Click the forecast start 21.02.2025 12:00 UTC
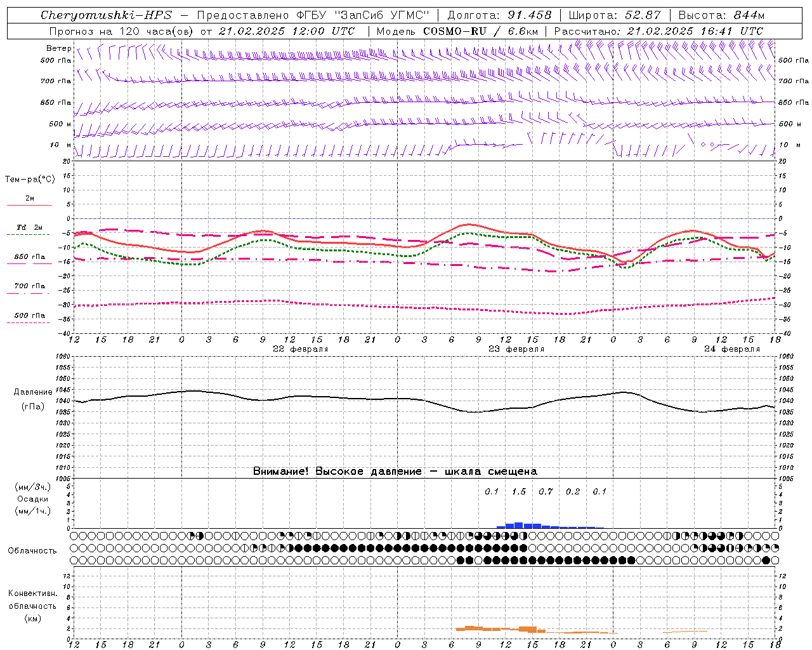This screenshot has height=650, width=812. [287, 31]
